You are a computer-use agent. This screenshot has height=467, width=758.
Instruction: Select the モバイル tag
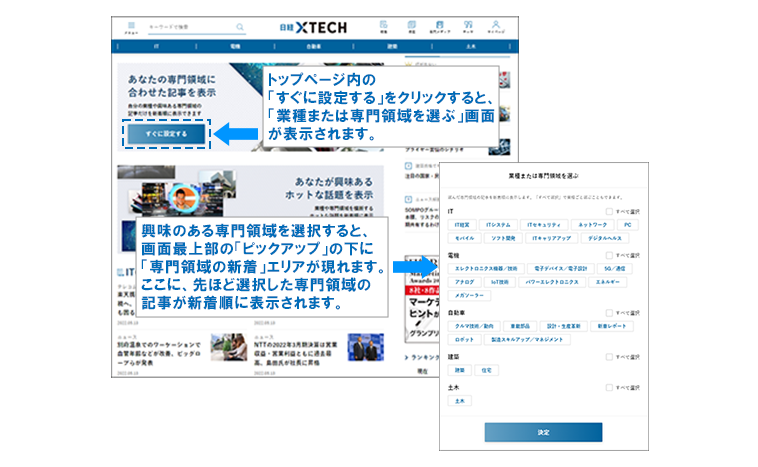465,238
